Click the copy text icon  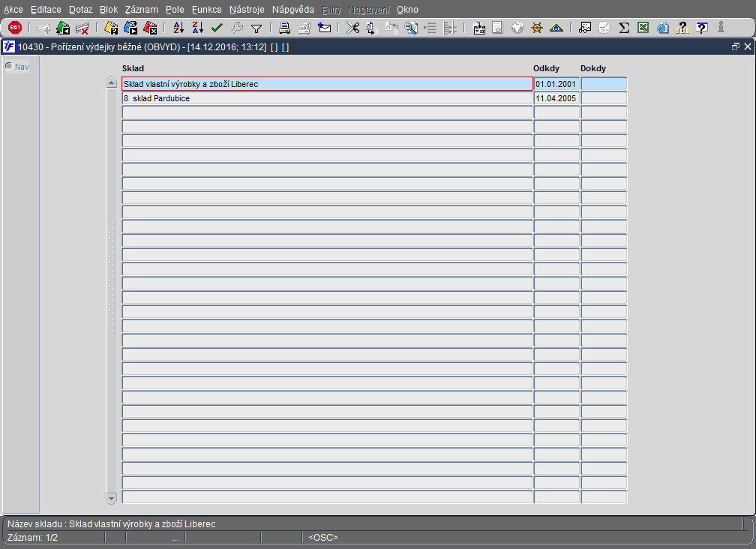coord(372,28)
